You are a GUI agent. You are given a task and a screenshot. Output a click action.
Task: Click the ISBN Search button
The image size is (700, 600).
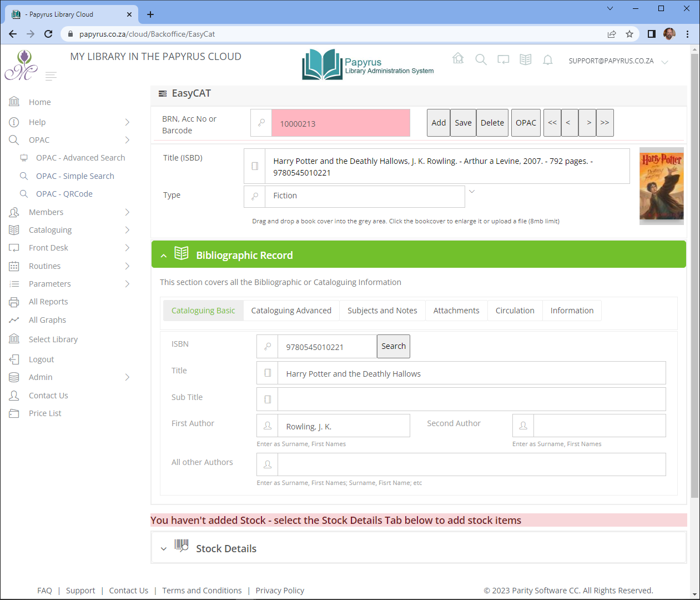(x=394, y=346)
